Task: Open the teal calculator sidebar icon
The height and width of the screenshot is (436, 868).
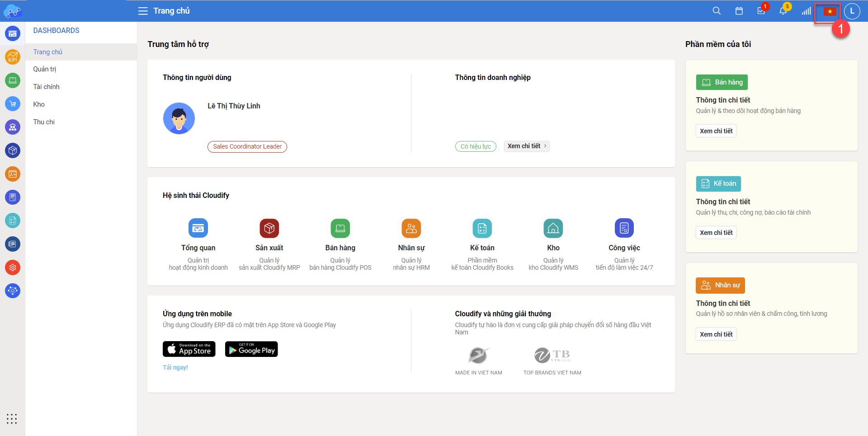Action: (x=13, y=220)
